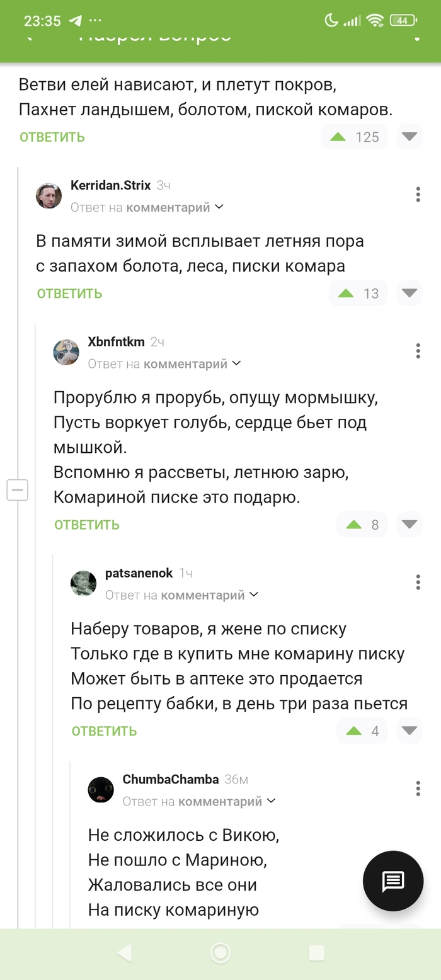Open options menu for patsanenok comment
The height and width of the screenshot is (980, 441).
tap(418, 582)
